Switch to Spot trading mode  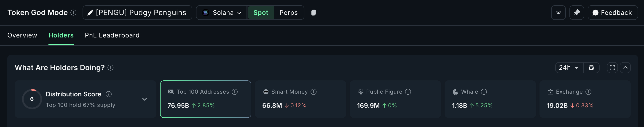coord(260,13)
